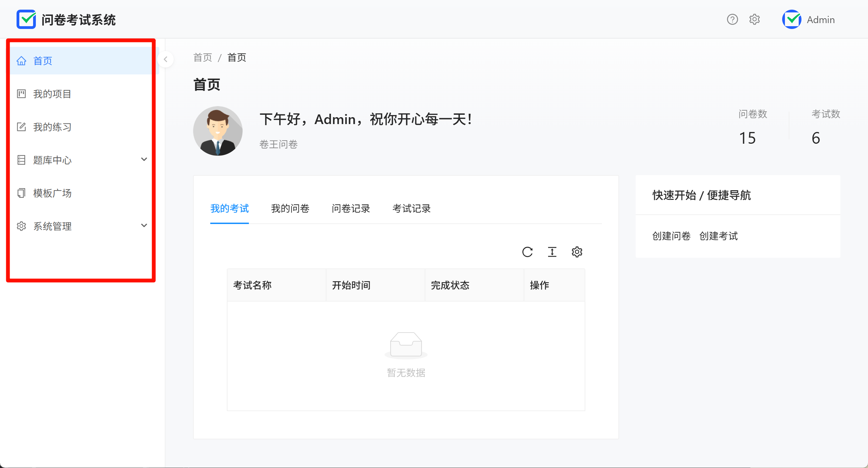The width and height of the screenshot is (868, 468).
Task: Click the 首页 home icon in sidebar
Action: pos(21,61)
